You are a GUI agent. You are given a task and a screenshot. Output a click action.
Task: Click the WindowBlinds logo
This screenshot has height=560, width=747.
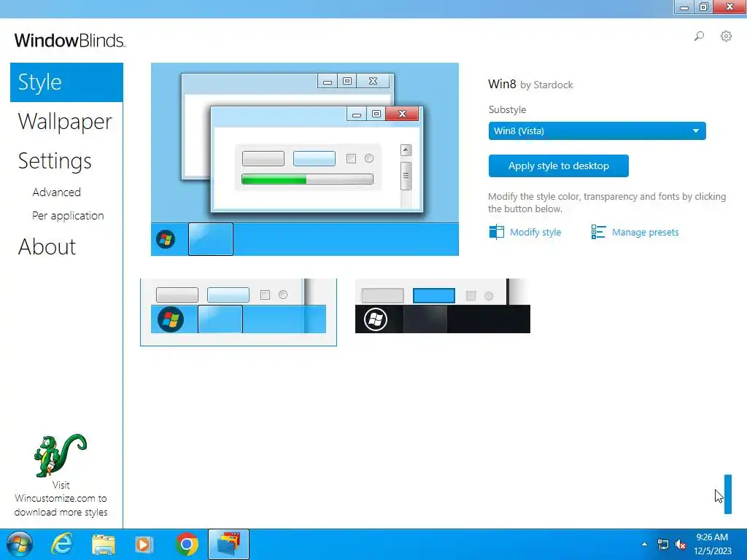point(69,41)
